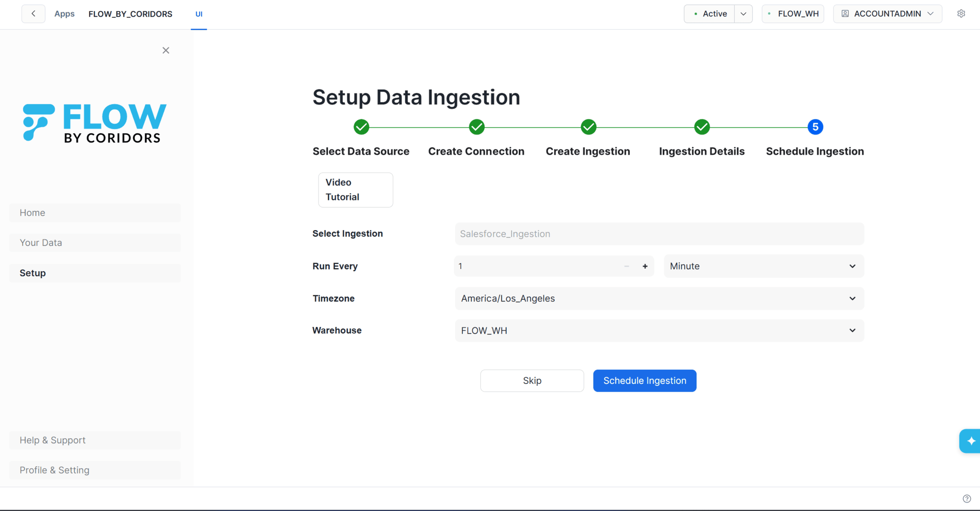
Task: Click the Create Connection checkmark step
Action: [477, 127]
